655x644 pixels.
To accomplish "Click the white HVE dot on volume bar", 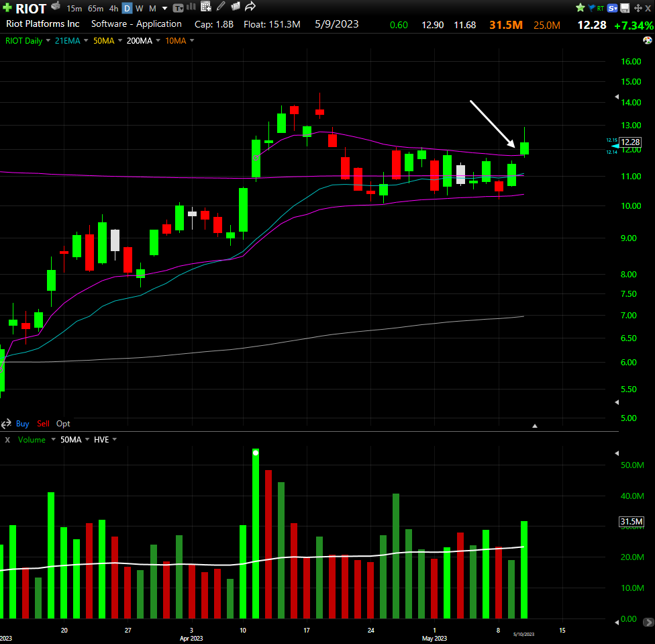I will click(256, 453).
